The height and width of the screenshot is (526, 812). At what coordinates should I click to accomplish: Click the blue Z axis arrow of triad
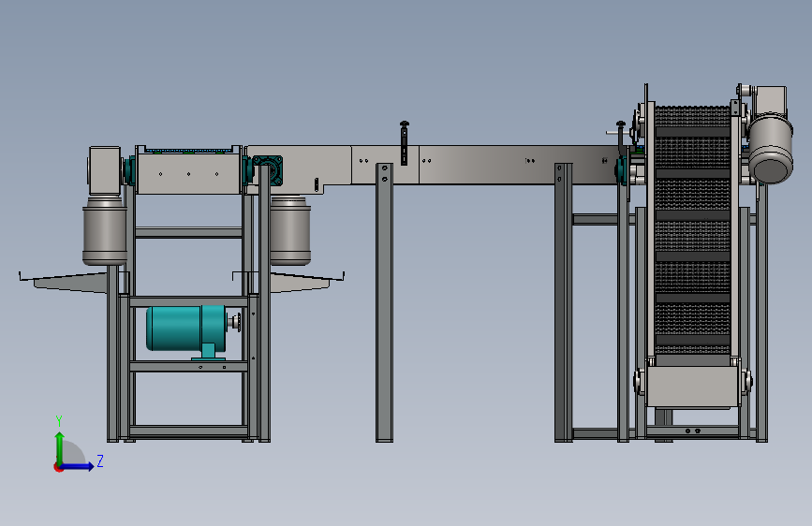[x=77, y=466]
